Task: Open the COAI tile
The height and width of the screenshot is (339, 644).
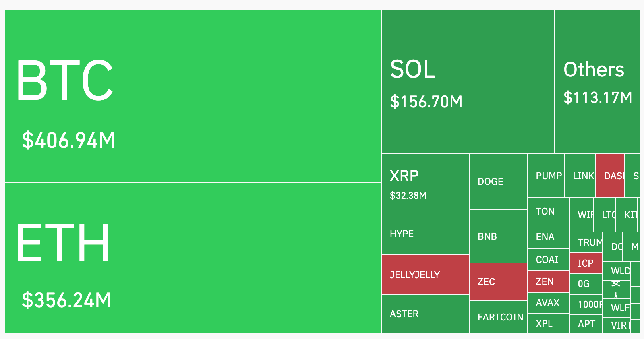Action: [548, 260]
